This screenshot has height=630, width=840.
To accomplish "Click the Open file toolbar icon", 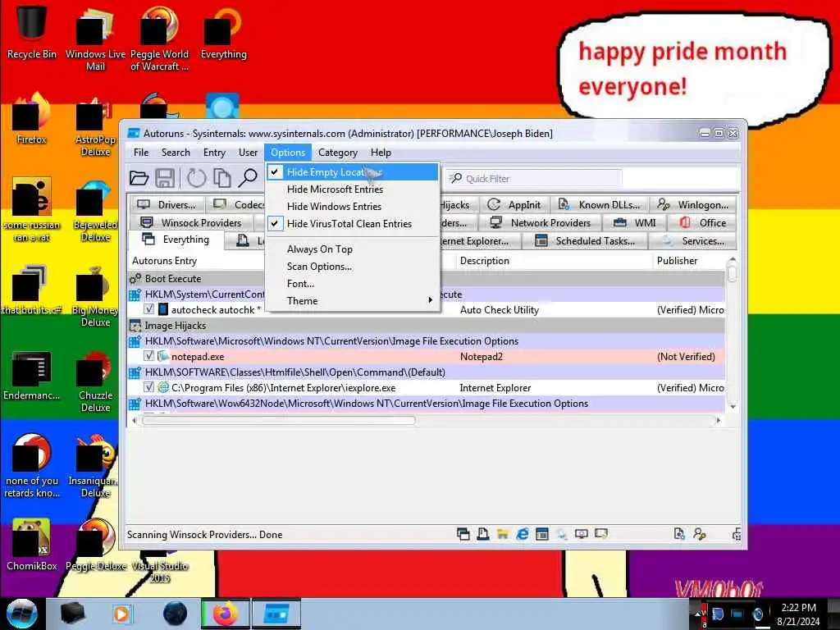I will 139,178.
